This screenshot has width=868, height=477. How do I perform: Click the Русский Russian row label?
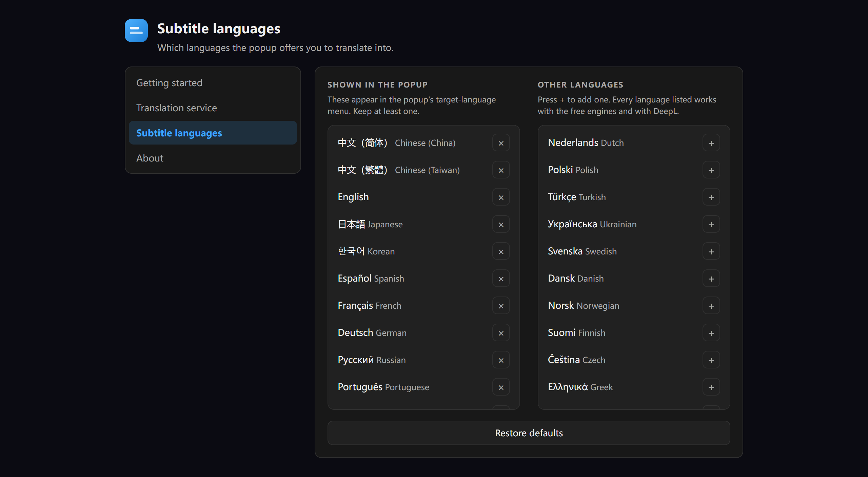pos(372,360)
